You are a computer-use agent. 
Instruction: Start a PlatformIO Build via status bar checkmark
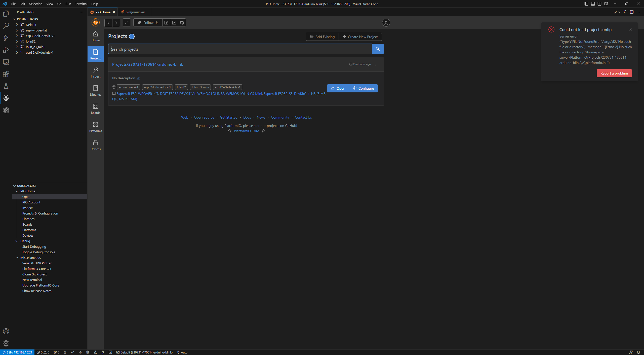pos(73,352)
